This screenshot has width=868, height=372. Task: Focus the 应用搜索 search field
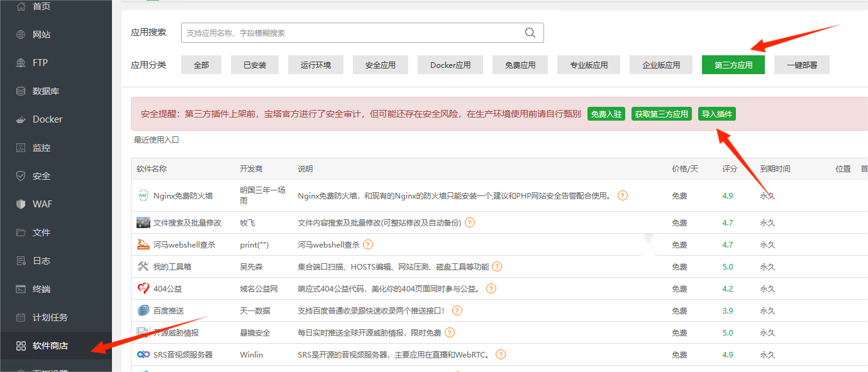(362, 33)
